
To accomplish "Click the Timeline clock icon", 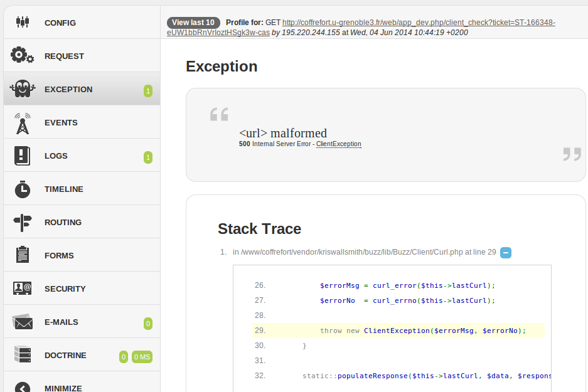I will [x=23, y=189].
